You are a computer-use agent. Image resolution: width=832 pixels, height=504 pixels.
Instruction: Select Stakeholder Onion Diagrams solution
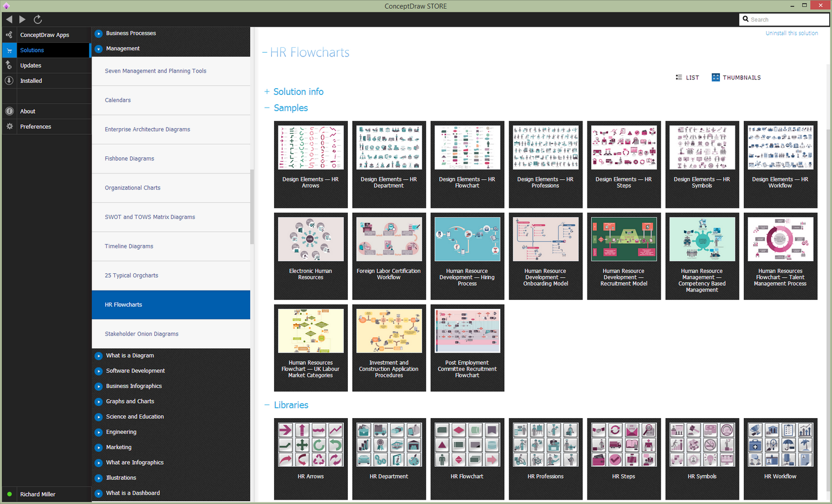pyautogui.click(x=171, y=334)
